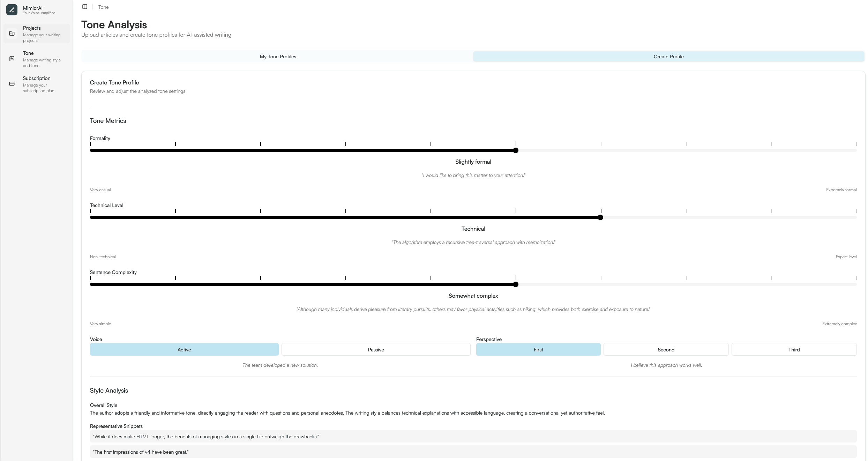Click the Tone chat bubble icon
The image size is (868, 461).
tap(12, 59)
